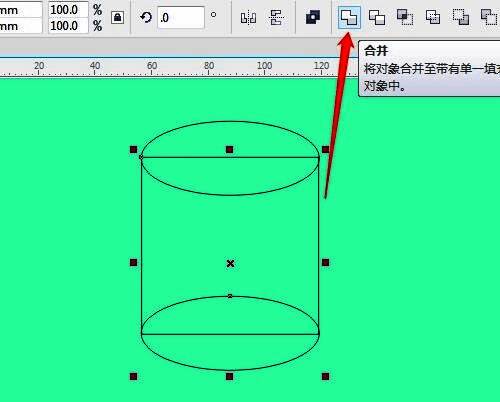This screenshot has height=402, width=500.
Task: Click the Weld (合并) shaping icon
Action: (349, 17)
